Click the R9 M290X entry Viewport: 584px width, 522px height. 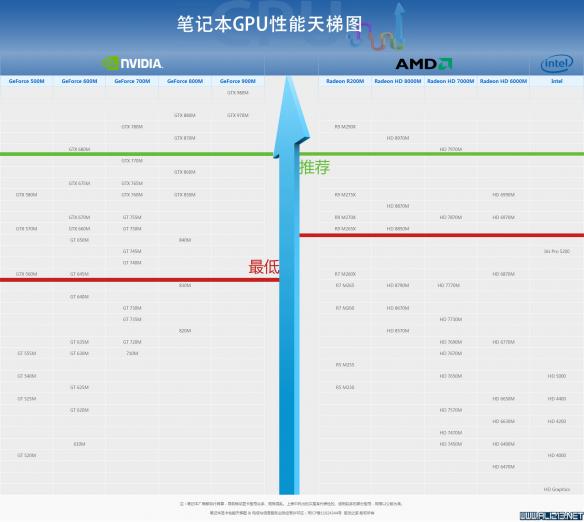(345, 127)
